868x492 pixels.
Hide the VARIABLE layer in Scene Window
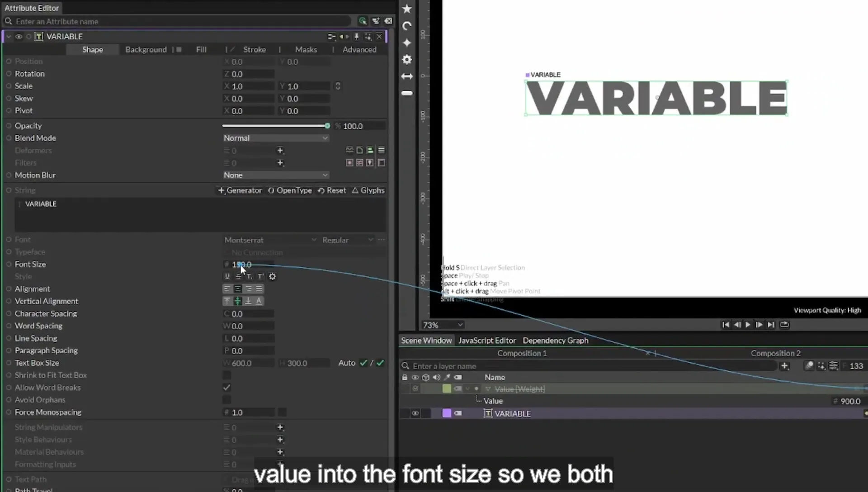(415, 413)
